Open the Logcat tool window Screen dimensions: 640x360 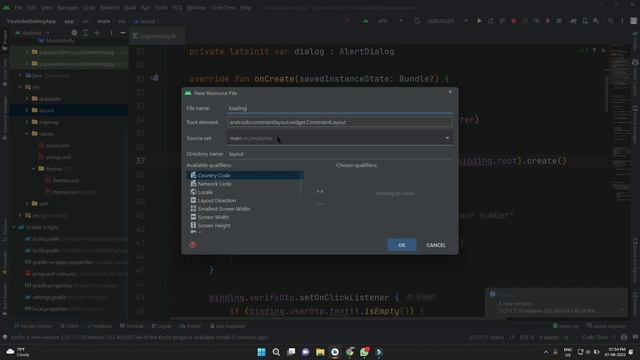point(162,326)
